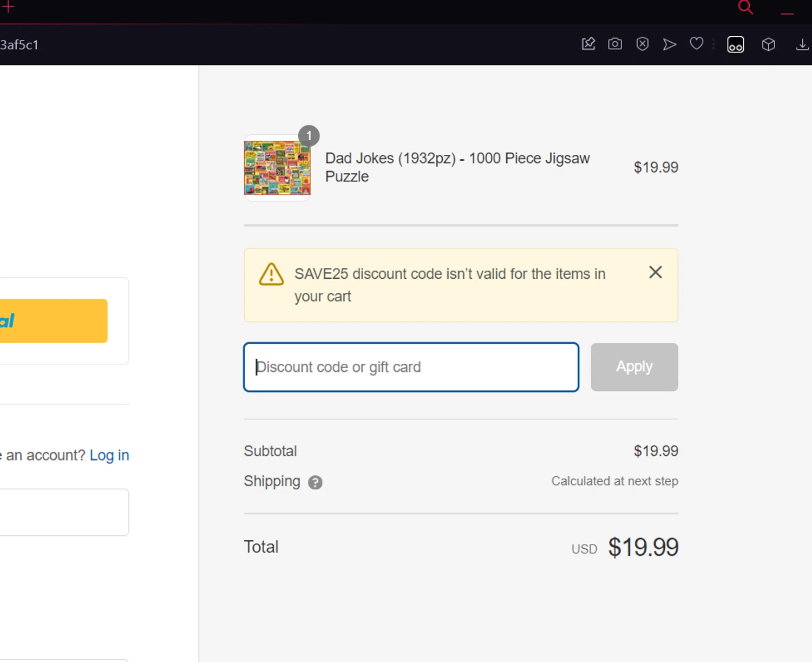This screenshot has height=662, width=812.
Task: Click the browser search magnifier icon
Action: coord(745,7)
